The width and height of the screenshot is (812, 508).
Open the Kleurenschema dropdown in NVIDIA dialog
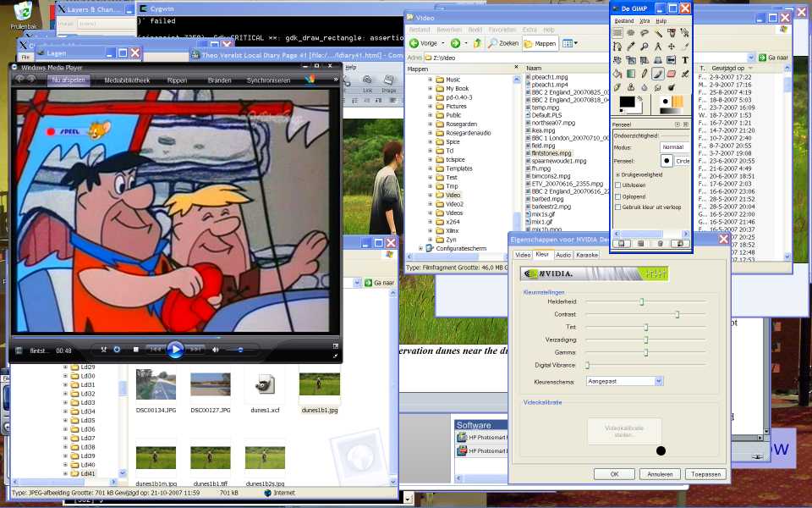tap(659, 382)
